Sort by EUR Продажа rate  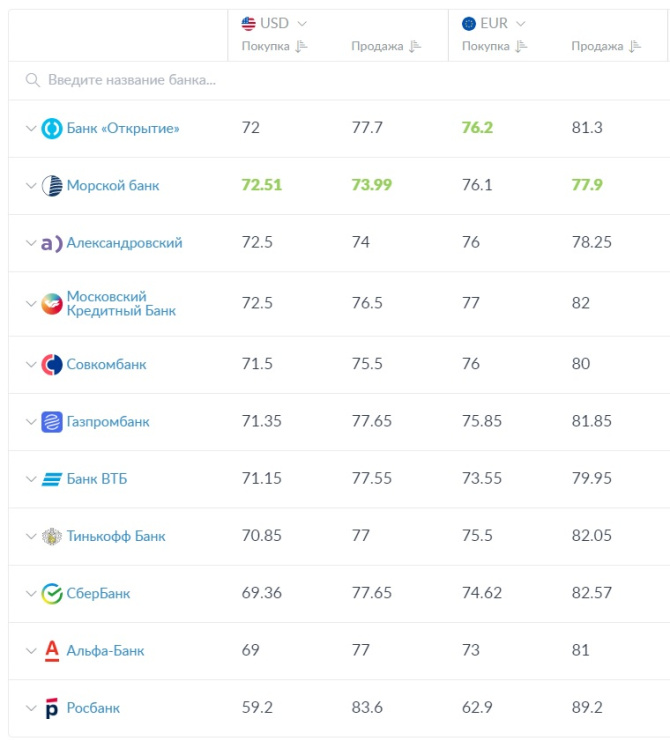pyautogui.click(x=634, y=47)
